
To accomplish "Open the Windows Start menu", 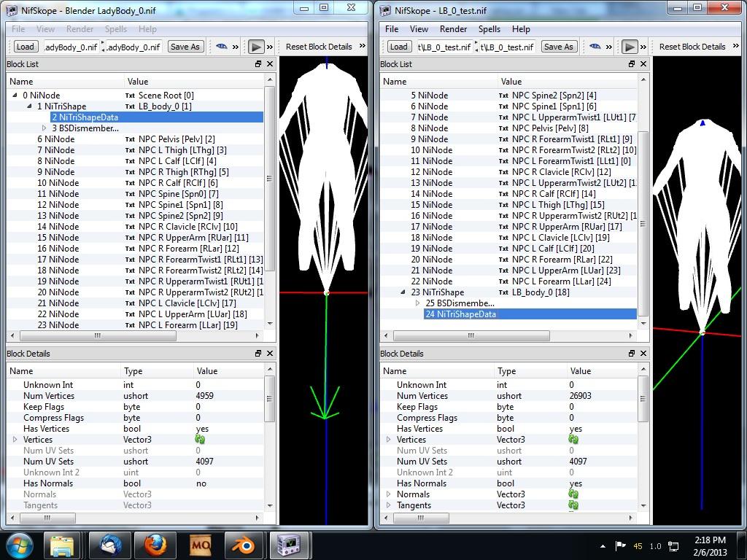I will (18, 545).
